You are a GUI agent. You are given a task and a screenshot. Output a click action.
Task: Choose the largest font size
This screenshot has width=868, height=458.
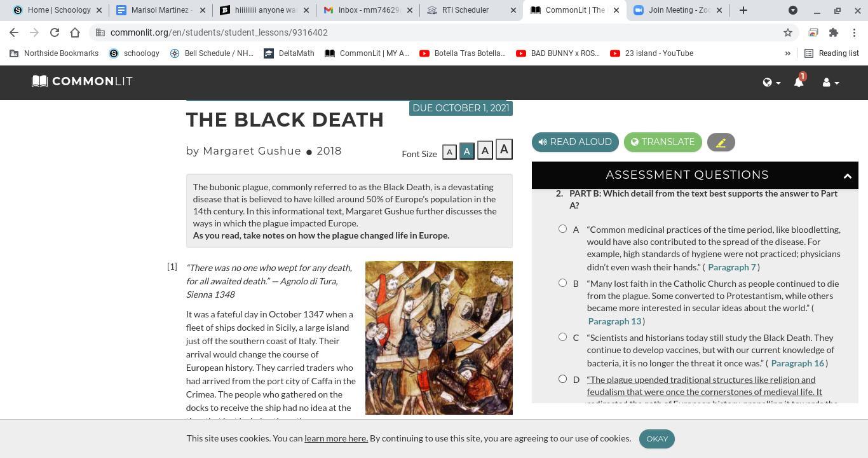click(504, 149)
